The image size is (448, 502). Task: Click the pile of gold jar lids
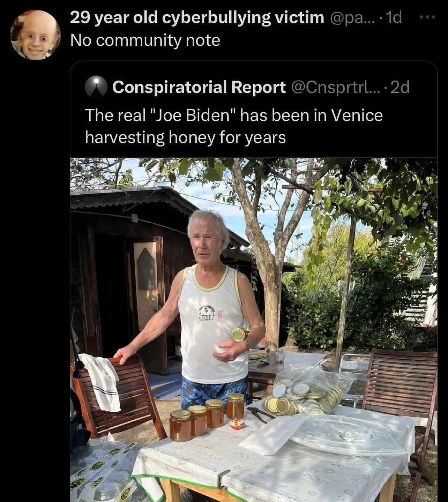(x=303, y=400)
